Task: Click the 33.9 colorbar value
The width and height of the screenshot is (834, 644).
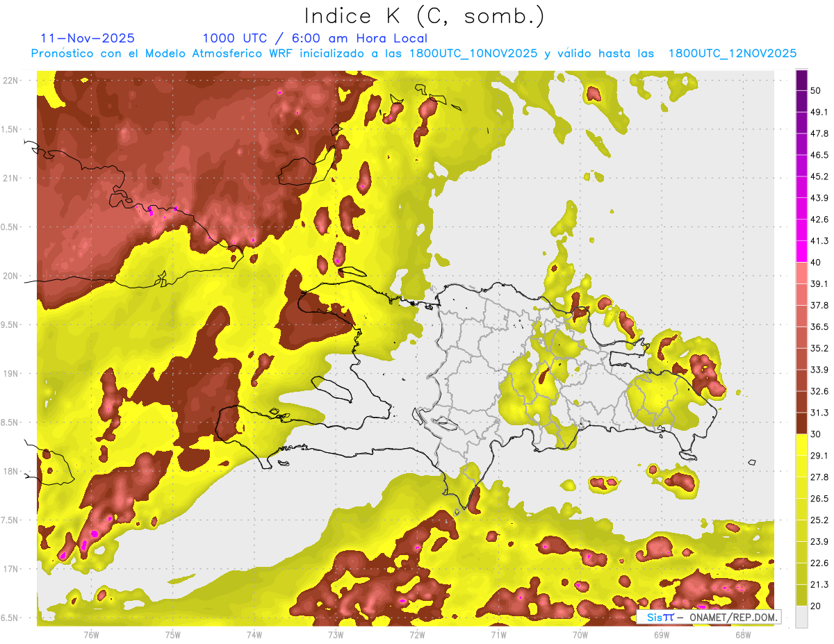Action: [x=819, y=370]
